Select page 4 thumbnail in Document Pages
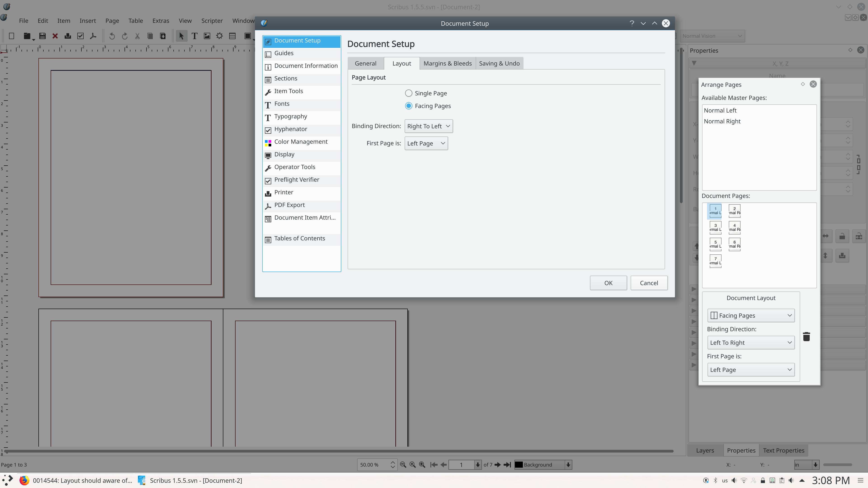This screenshot has height=488, width=868. (734, 227)
